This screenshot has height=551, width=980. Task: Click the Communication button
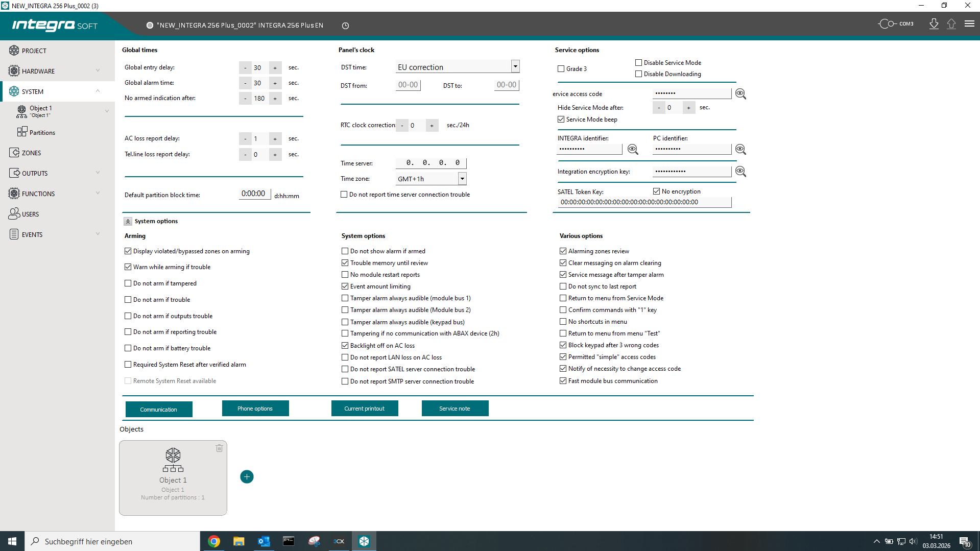point(159,409)
